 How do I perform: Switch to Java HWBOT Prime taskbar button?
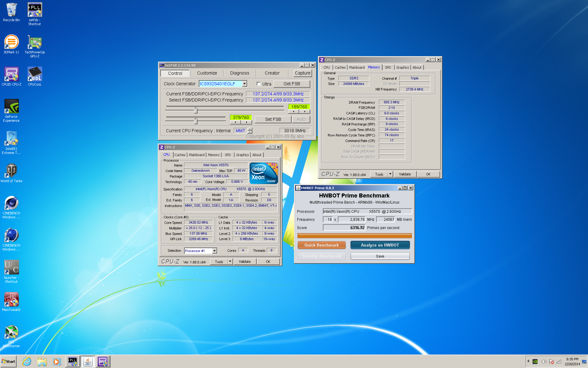[88, 362]
